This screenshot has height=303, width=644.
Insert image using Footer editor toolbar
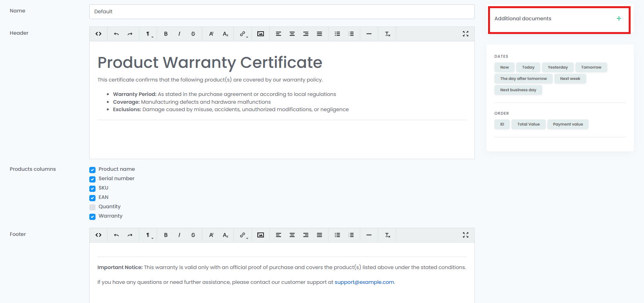pyautogui.click(x=260, y=235)
